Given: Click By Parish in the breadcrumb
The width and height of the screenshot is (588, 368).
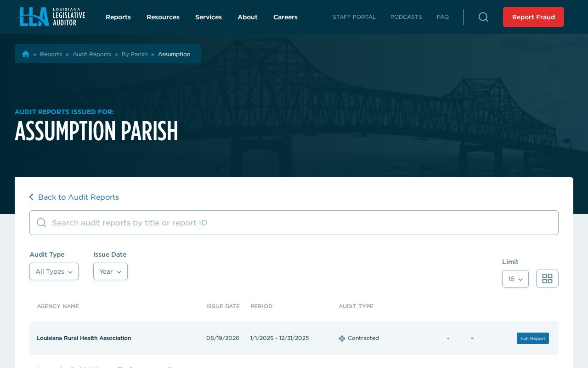Looking at the screenshot, I should tap(135, 54).
